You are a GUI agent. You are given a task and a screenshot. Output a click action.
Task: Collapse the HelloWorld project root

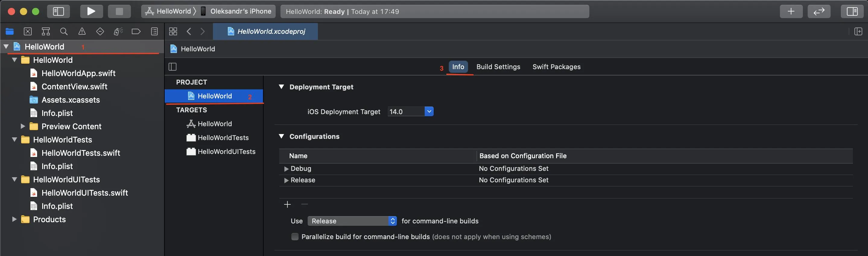click(x=6, y=46)
